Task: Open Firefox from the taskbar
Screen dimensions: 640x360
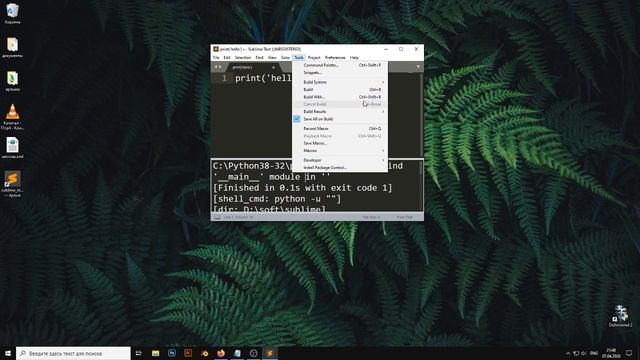Action: (x=221, y=353)
